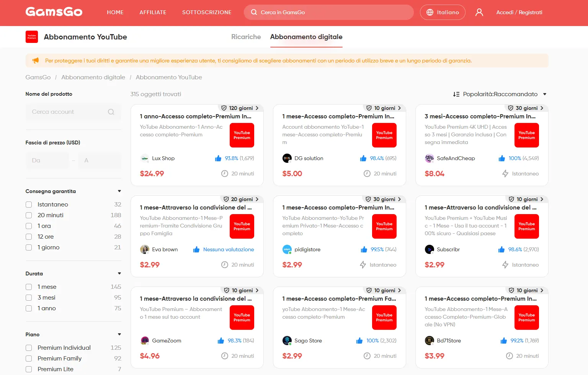This screenshot has width=588, height=375.
Task: Click the thumbs-up rating icon for SafeAndCheap
Action: 501,158
